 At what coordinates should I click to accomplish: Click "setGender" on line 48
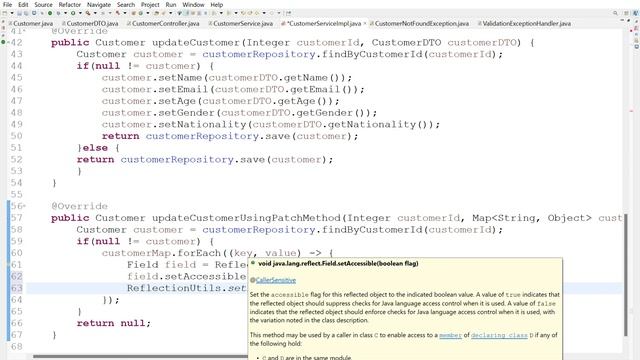pyautogui.click(x=187, y=113)
